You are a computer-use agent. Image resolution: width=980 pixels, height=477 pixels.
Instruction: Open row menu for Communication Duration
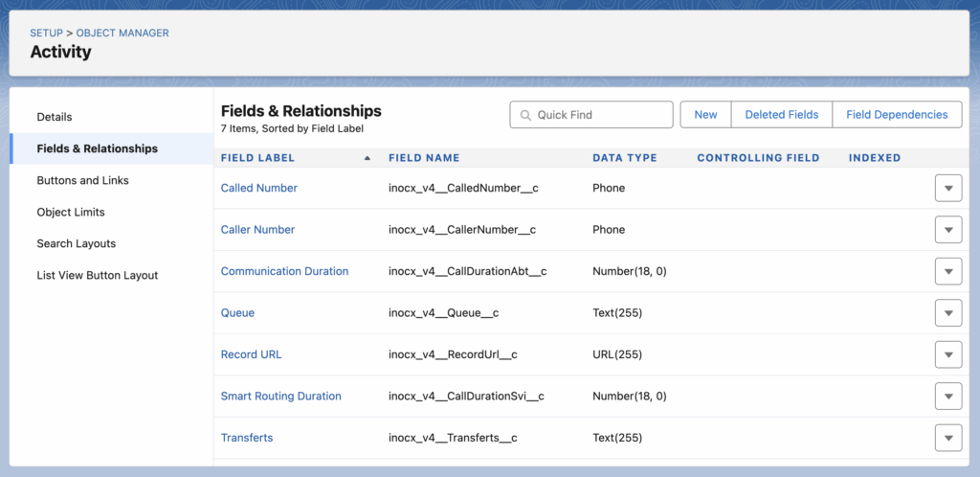coord(947,272)
